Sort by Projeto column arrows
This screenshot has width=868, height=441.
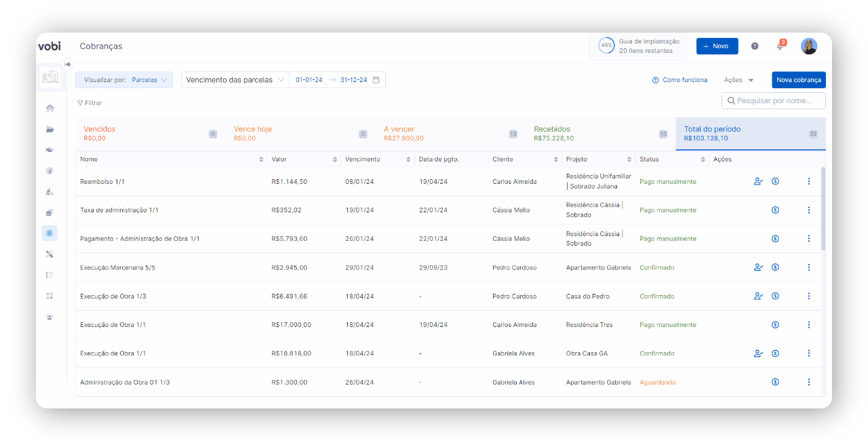[x=629, y=159]
